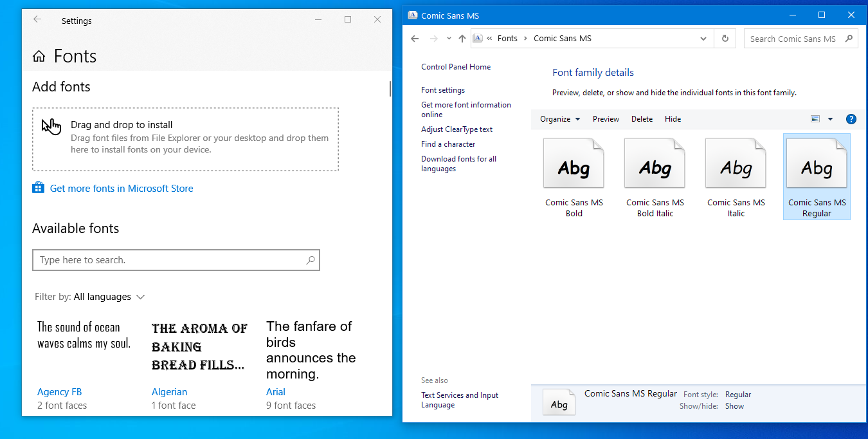The image size is (868, 439).
Task: Click magnifier in Search Comic Sans MS box
Action: click(849, 38)
